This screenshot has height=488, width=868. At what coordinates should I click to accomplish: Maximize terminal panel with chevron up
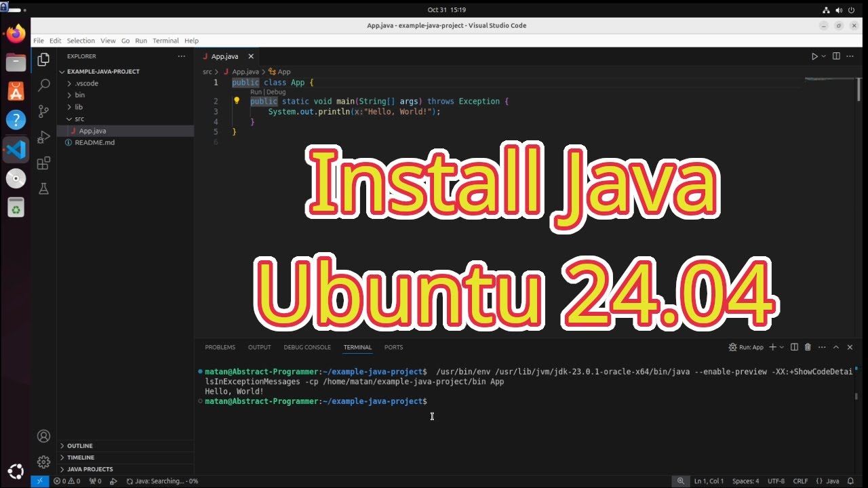pyautogui.click(x=836, y=347)
